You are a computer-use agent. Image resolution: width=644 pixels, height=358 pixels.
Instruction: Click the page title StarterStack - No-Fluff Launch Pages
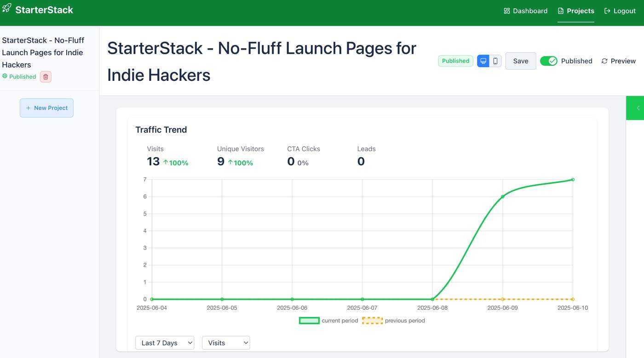coord(262,62)
